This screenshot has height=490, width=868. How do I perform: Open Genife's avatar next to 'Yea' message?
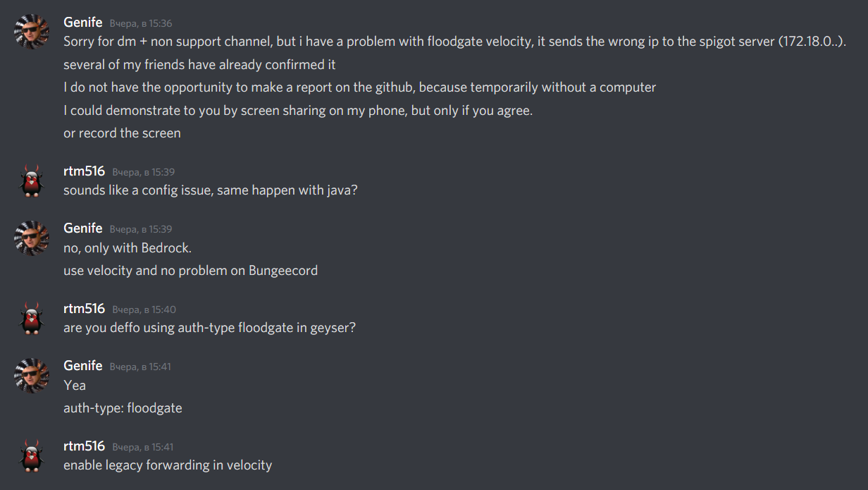[x=31, y=375]
